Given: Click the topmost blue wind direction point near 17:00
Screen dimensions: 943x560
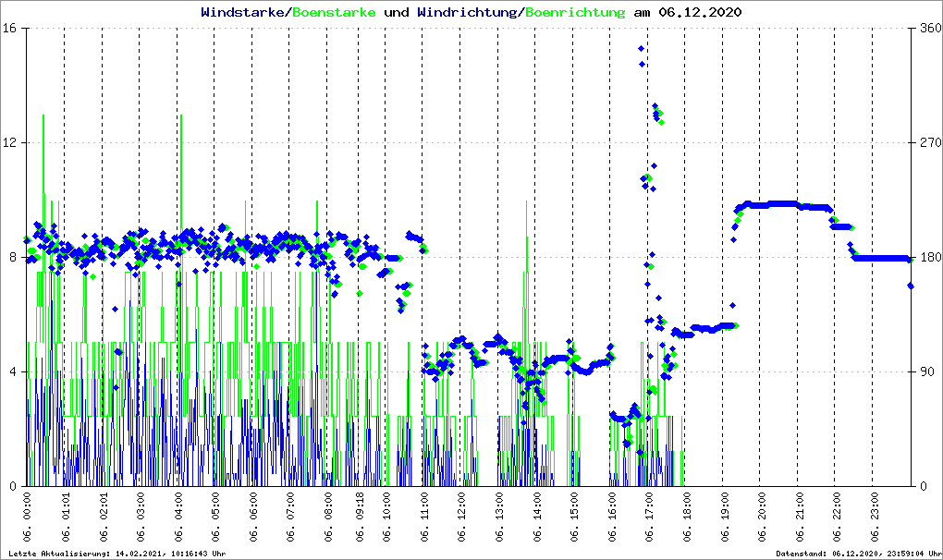Looking at the screenshot, I should [642, 49].
